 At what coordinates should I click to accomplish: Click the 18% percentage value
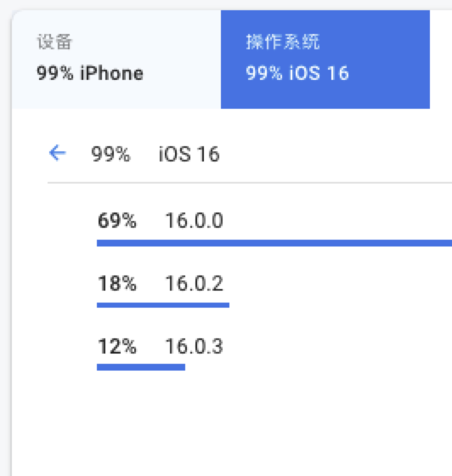(x=117, y=283)
